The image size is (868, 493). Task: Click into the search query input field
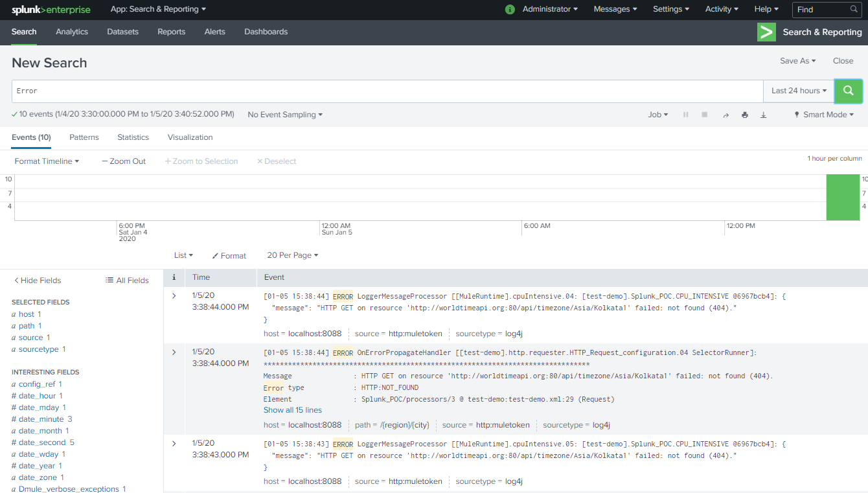(x=387, y=91)
